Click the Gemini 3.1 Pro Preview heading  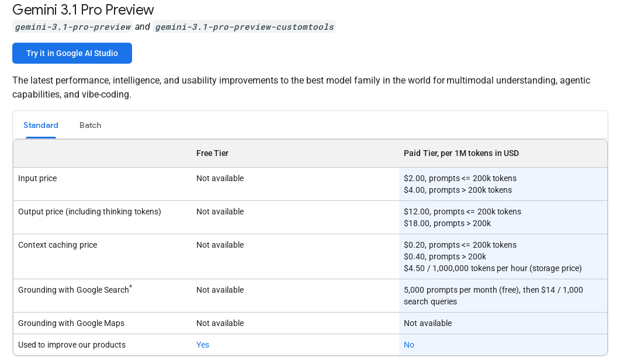coord(83,10)
